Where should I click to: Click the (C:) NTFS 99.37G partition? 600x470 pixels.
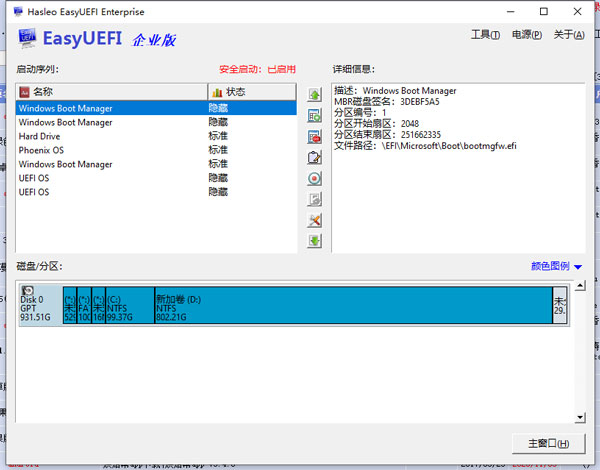point(130,305)
